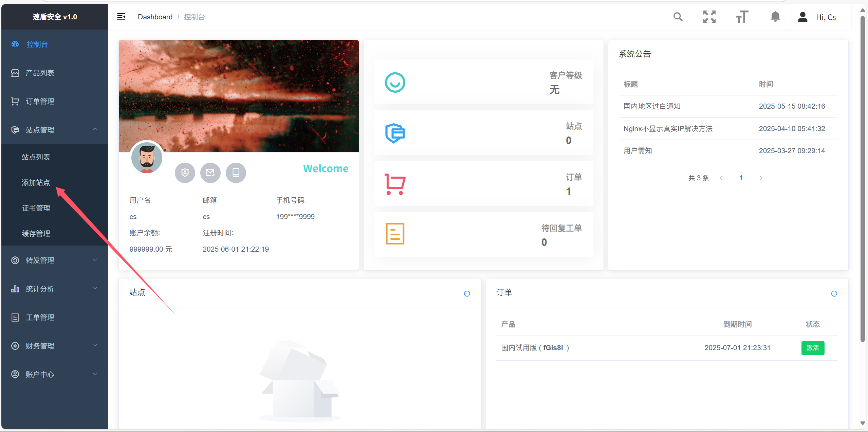Click the shield icon under the profile avatar
Screen dimensions: 868x432
pyautogui.click(x=185, y=173)
